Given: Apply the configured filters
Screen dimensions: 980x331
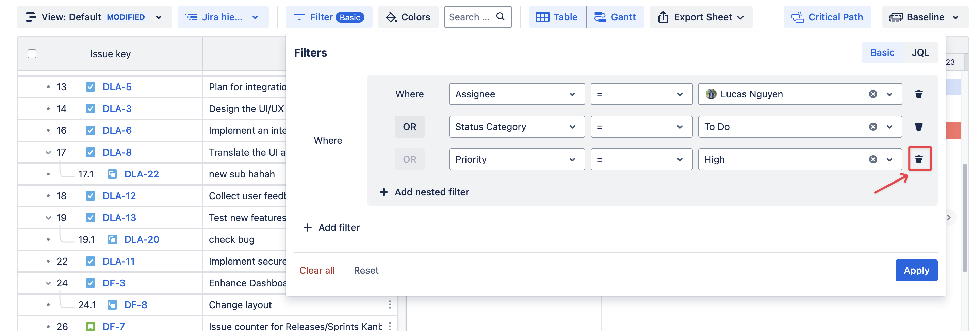Looking at the screenshot, I should pyautogui.click(x=916, y=270).
